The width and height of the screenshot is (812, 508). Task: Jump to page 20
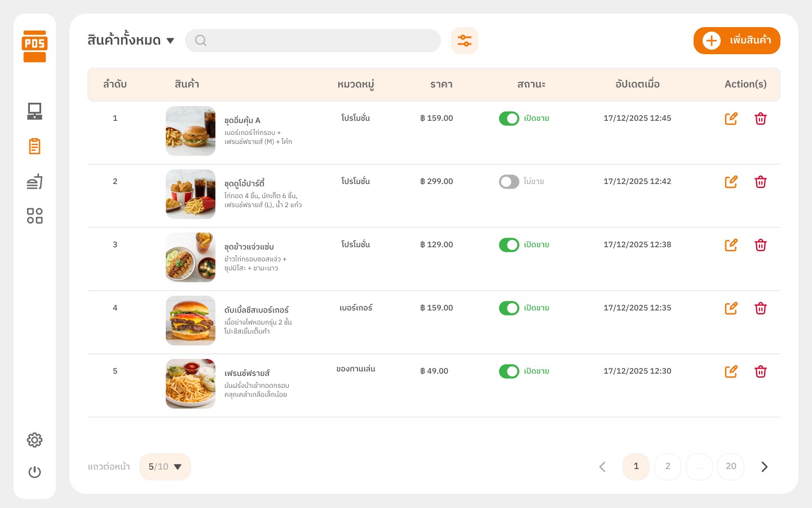(x=731, y=467)
